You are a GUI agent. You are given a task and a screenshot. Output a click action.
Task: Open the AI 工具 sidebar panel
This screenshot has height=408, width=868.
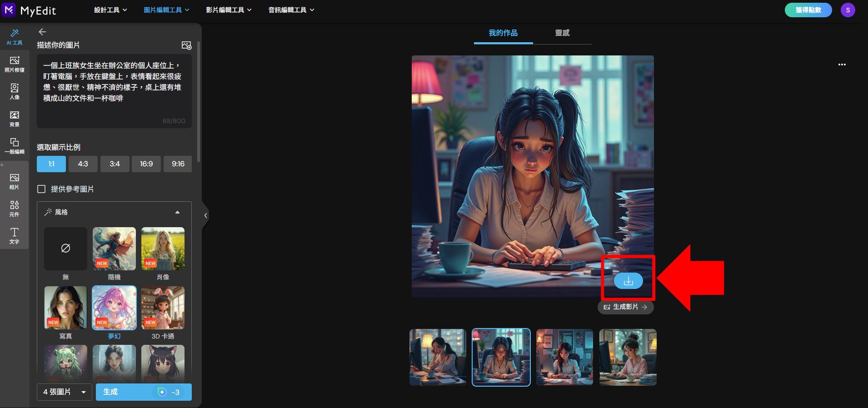(15, 37)
